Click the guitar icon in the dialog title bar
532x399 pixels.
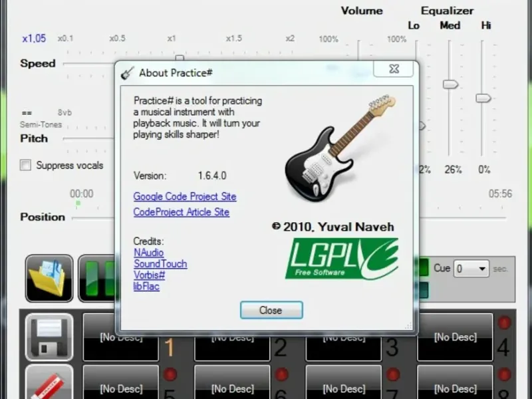(x=127, y=73)
